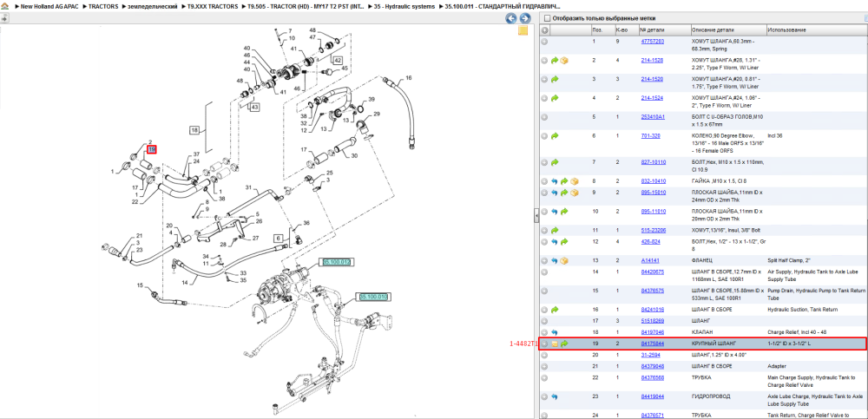Click box icon for part 832-10410

[x=574, y=181]
